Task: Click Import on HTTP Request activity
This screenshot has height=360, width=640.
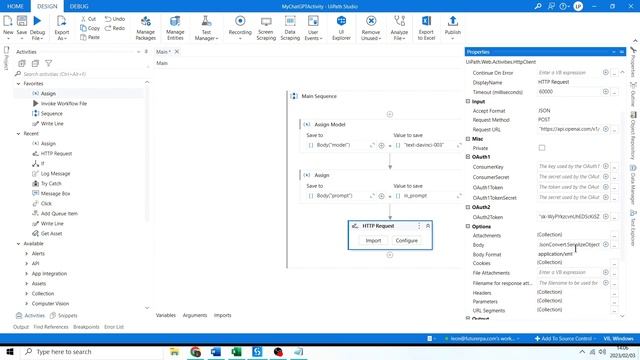Action: tap(373, 240)
